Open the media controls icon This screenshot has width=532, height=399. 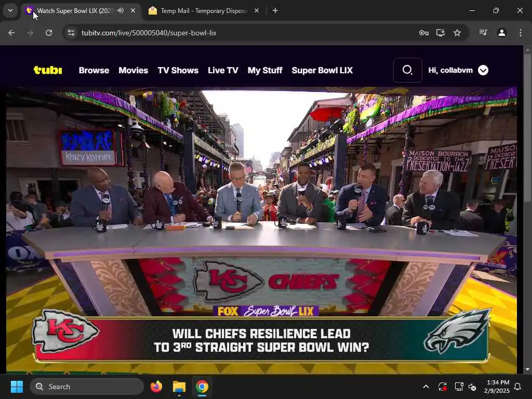[x=483, y=33]
